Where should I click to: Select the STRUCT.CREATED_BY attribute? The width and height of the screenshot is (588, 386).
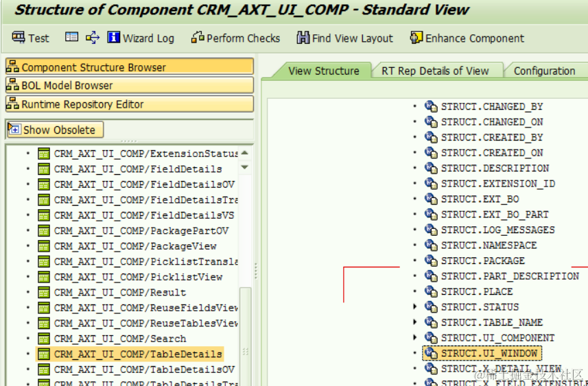[x=492, y=137]
